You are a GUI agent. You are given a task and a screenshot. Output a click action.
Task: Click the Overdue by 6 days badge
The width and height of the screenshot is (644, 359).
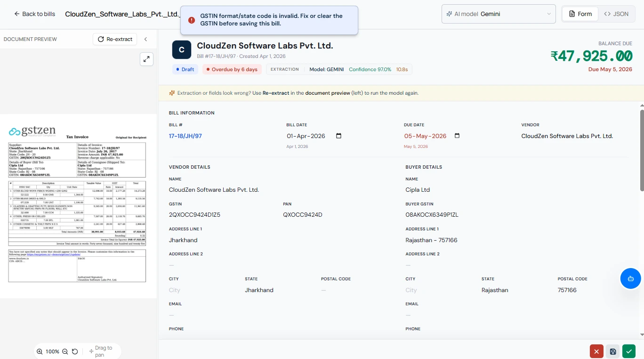pyautogui.click(x=232, y=69)
